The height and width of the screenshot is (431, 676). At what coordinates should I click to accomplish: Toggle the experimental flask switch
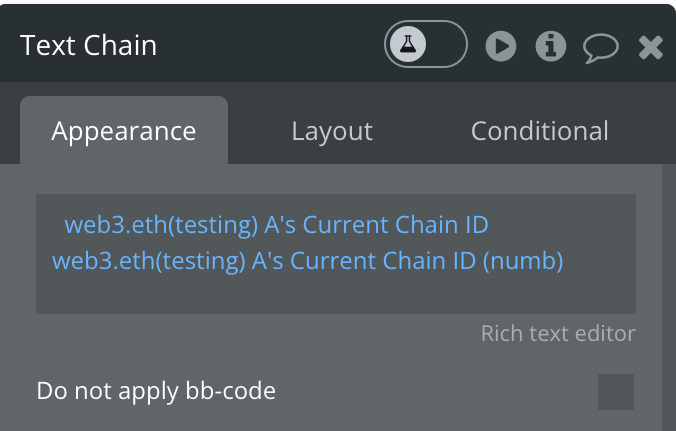point(426,44)
